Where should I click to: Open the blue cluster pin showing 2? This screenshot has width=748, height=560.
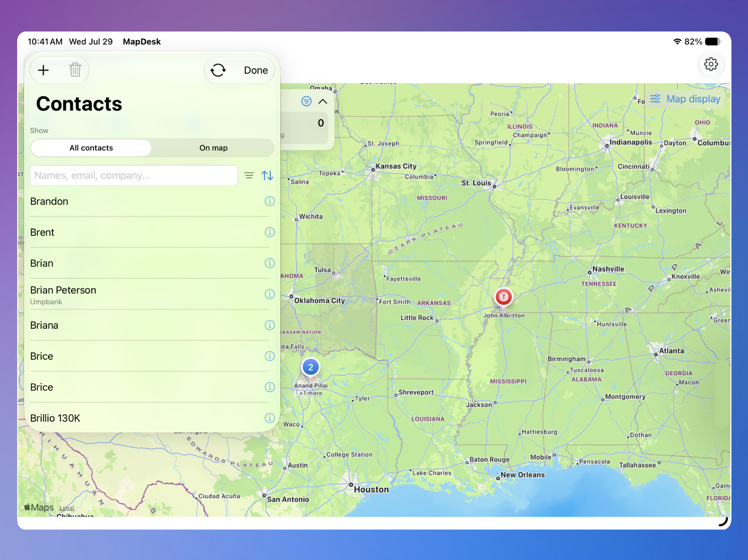[x=310, y=367]
